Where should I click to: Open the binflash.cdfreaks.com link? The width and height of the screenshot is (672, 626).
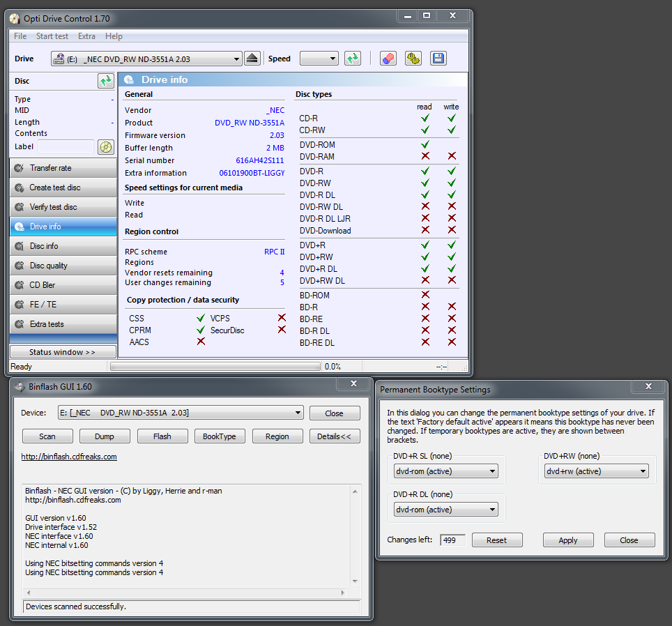click(x=69, y=457)
